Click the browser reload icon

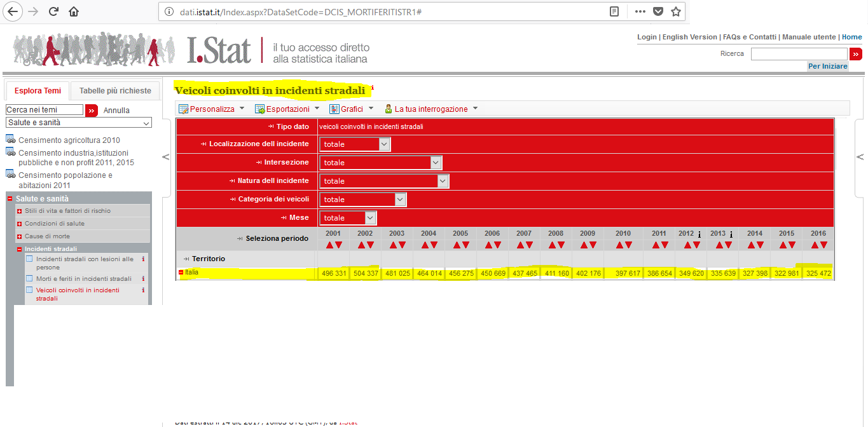pos(53,11)
